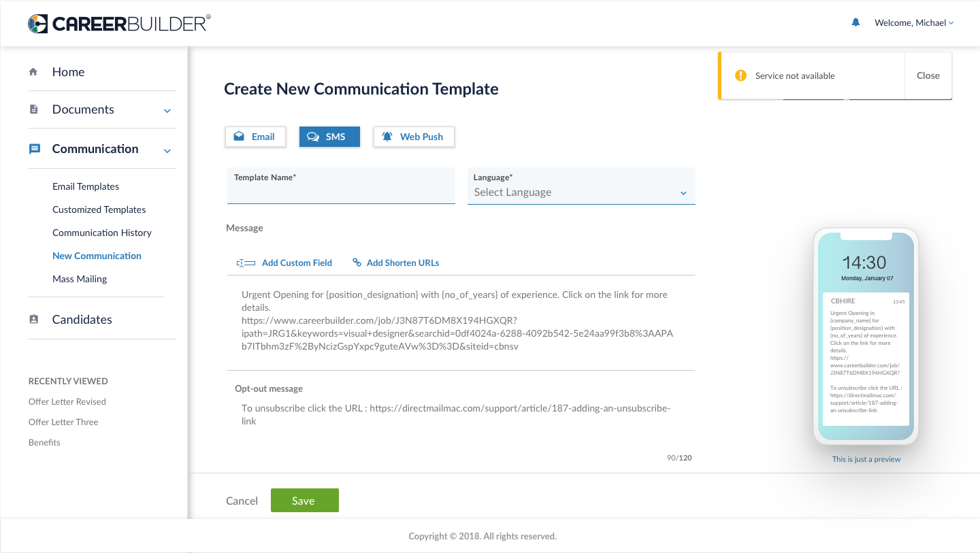
Task: Click the Cancel link
Action: pos(242,501)
